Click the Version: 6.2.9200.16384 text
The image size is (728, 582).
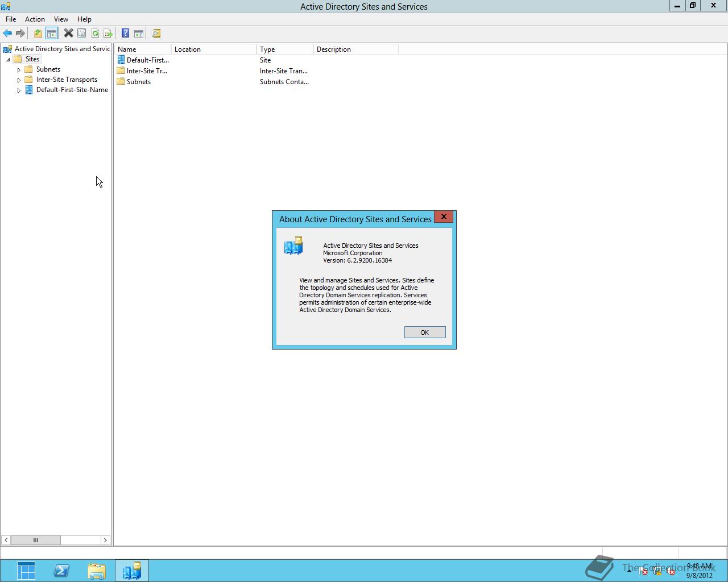click(357, 260)
